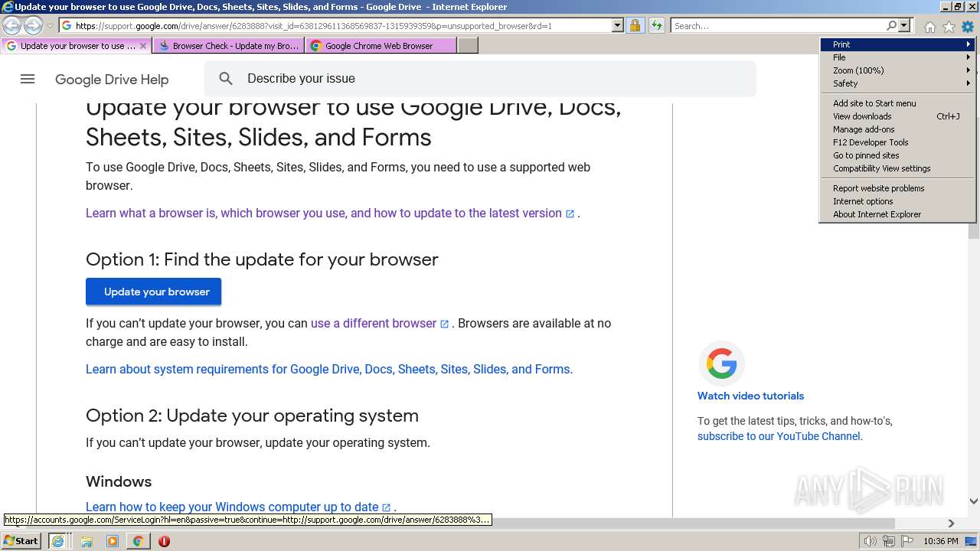The height and width of the screenshot is (551, 980).
Task: Select About Internet Explorer
Action: coord(897,214)
